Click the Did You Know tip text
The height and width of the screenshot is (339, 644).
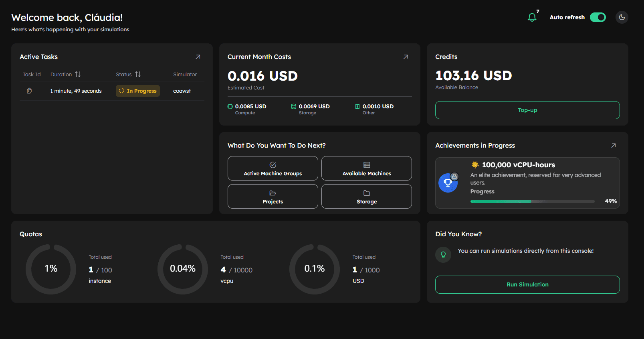click(526, 251)
